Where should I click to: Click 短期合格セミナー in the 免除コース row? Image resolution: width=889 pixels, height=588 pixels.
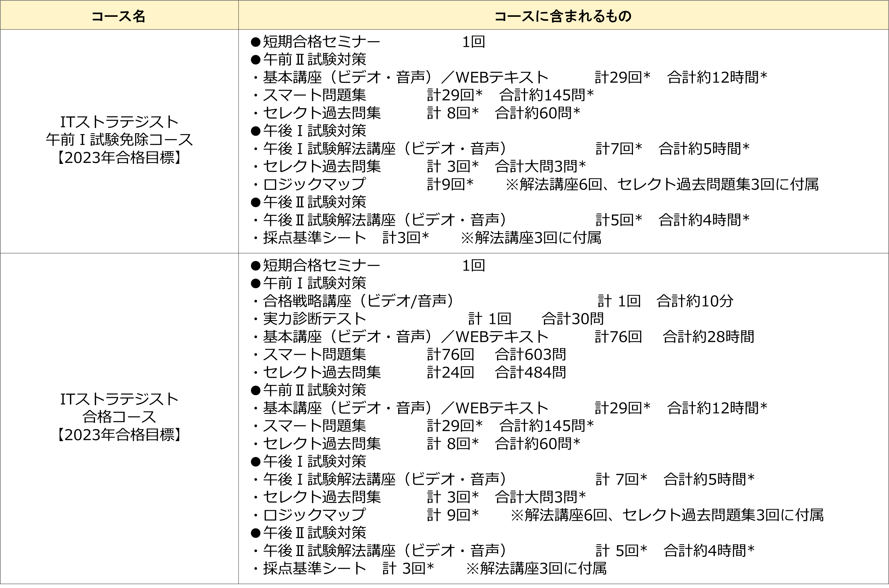tap(321, 42)
